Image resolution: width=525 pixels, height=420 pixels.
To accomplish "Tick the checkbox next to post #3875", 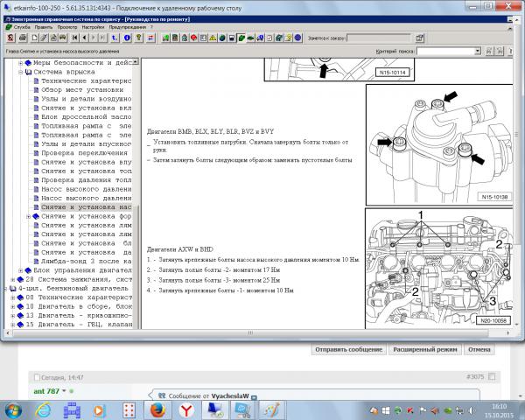I will (x=492, y=377).
